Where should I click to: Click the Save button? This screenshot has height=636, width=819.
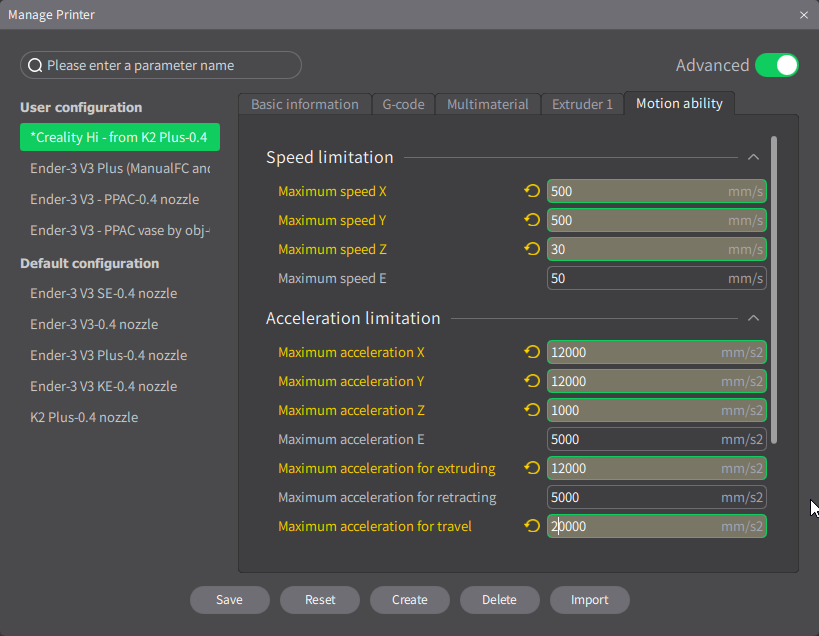229,600
